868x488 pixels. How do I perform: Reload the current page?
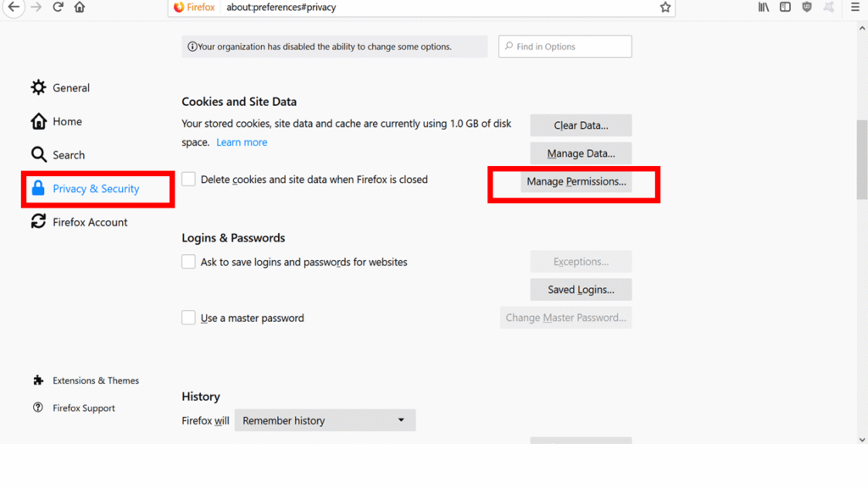(58, 8)
